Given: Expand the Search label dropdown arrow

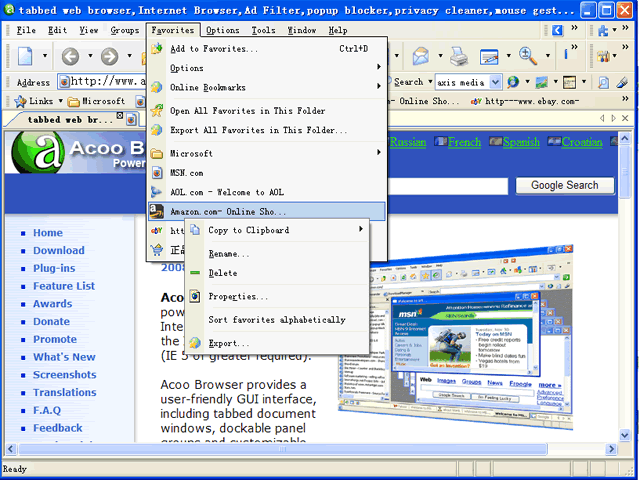Looking at the screenshot, I should (x=430, y=82).
